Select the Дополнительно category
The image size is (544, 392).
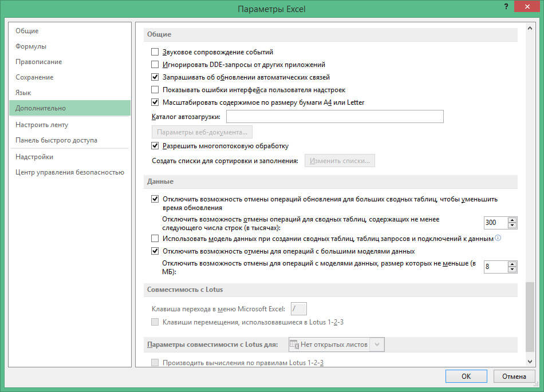[70, 108]
